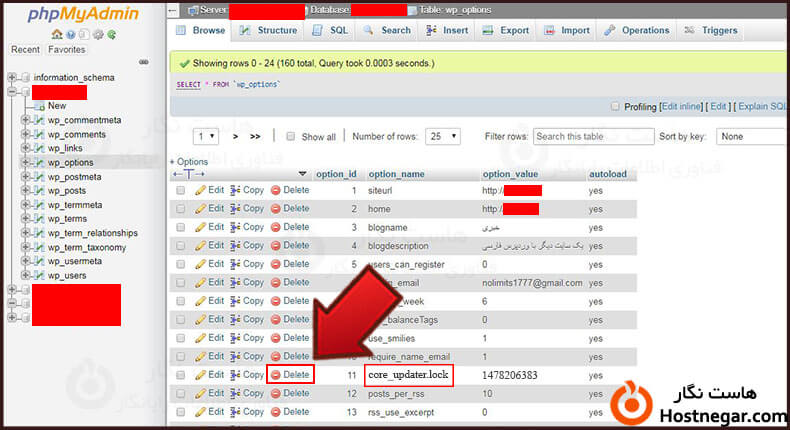The image size is (790, 430).
Task: Click the navigation panel link icon
Action: (x=143, y=62)
